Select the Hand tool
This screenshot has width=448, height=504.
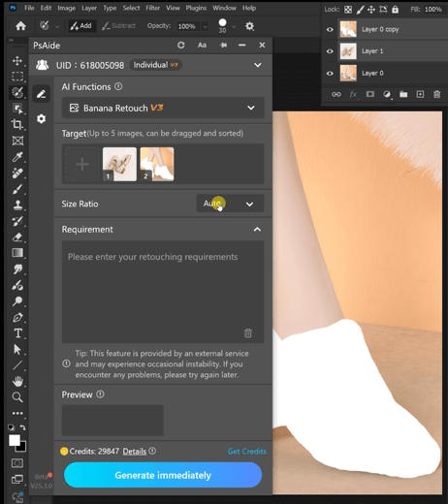coord(17,381)
